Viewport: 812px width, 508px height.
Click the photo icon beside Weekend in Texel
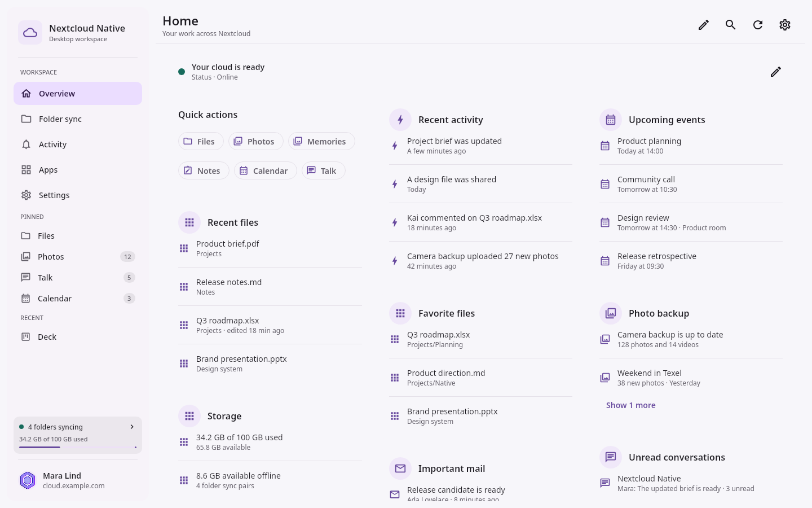click(605, 378)
